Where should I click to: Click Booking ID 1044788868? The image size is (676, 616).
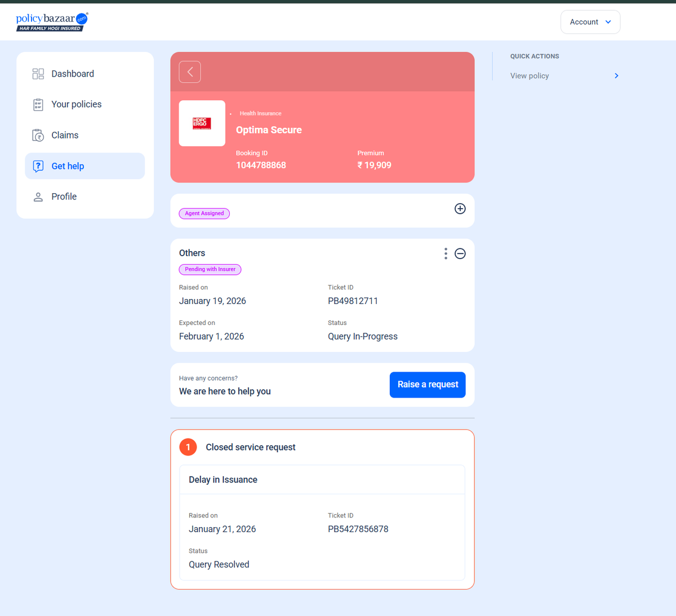[x=261, y=165]
